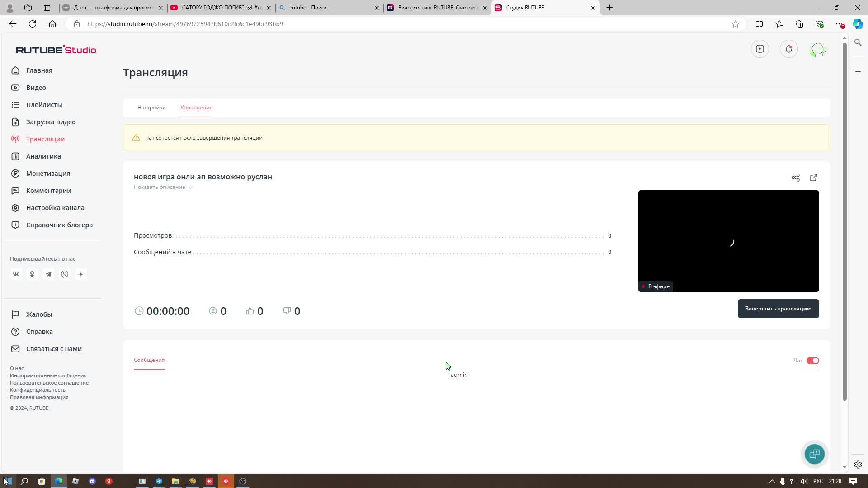Go to browser home page icon
Screen dimensions: 868x488
point(52,24)
